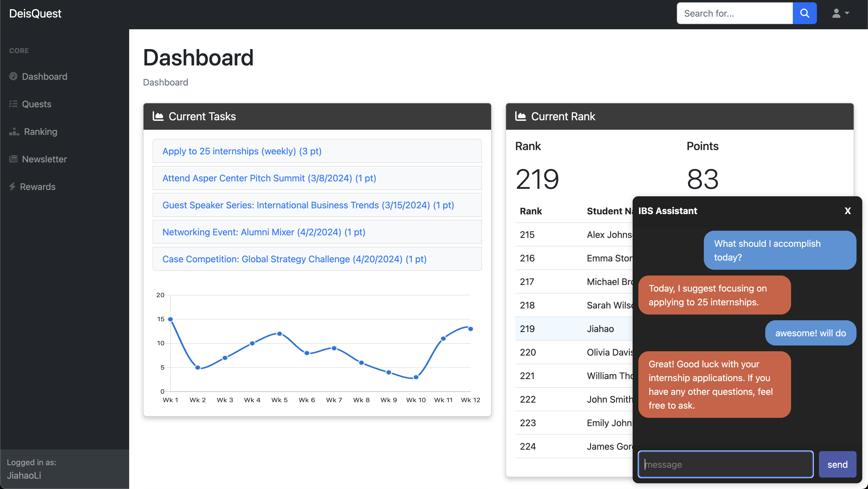
Task: Go to the Quests menu item
Action: coord(36,104)
